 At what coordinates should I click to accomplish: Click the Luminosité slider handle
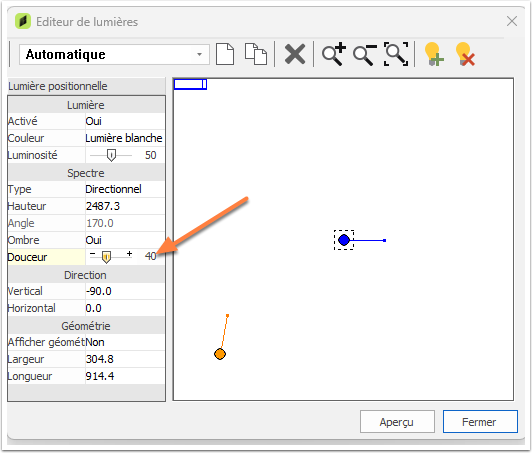pos(111,155)
